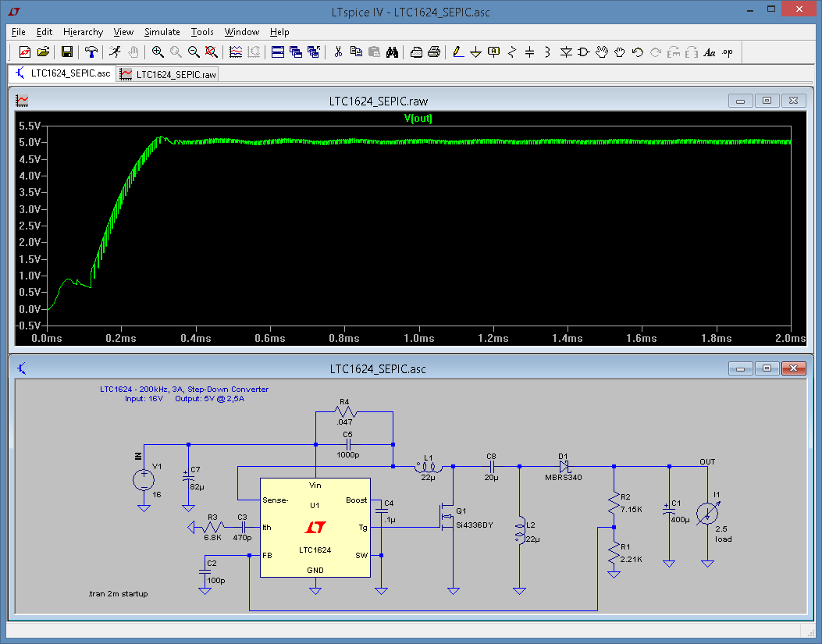Click the Zoom In magnifier icon
822x644 pixels.
(158, 52)
